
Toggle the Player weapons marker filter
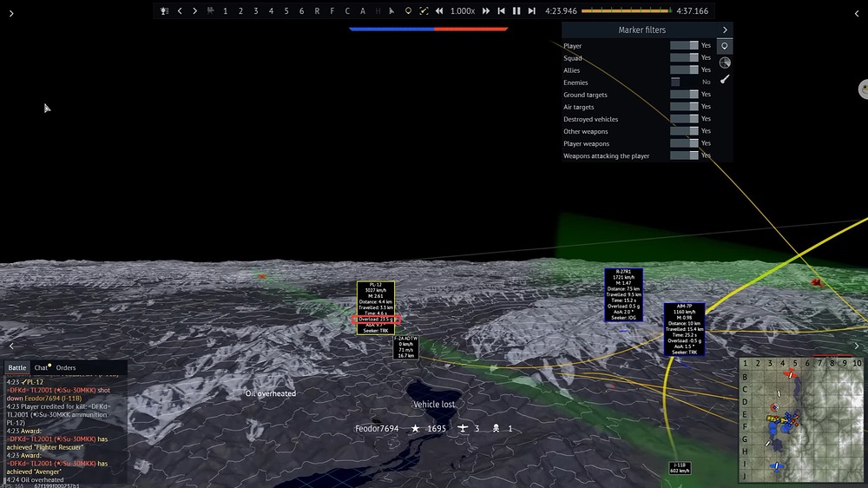tap(684, 143)
